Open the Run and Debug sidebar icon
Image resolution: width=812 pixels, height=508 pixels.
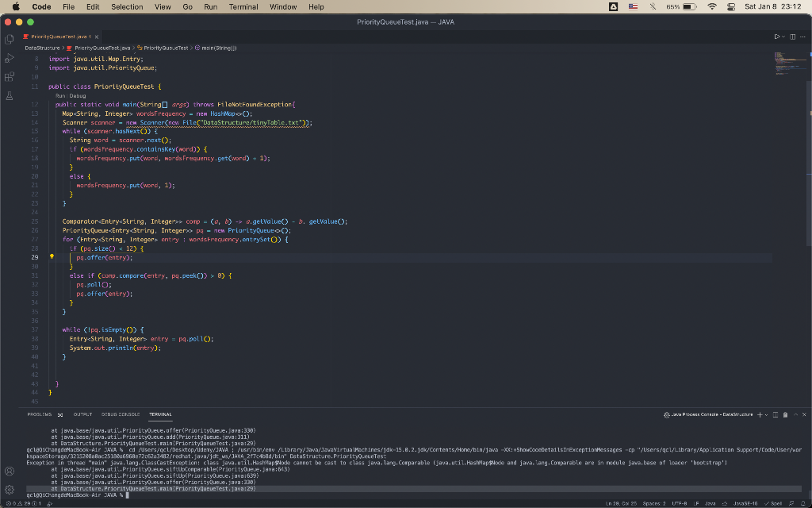(x=9, y=57)
